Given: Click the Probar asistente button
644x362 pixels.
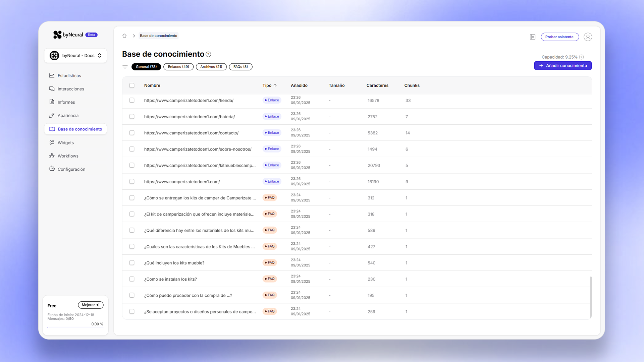Looking at the screenshot, I should point(559,37).
